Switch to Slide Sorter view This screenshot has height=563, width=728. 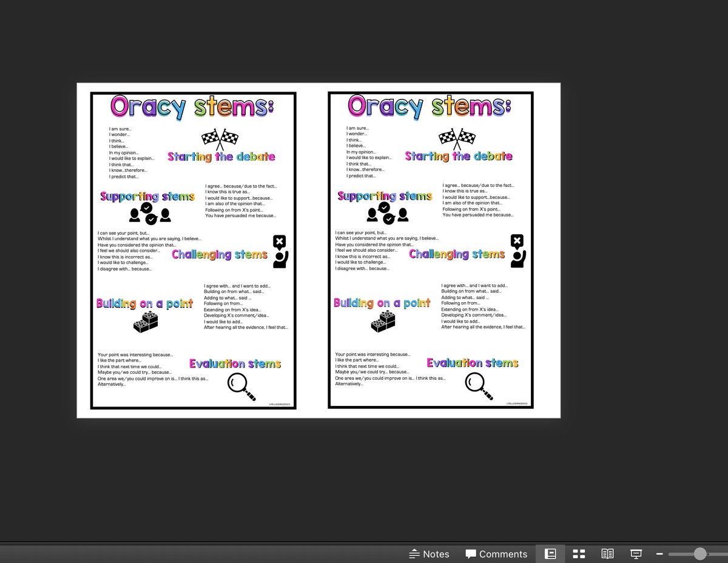point(579,554)
